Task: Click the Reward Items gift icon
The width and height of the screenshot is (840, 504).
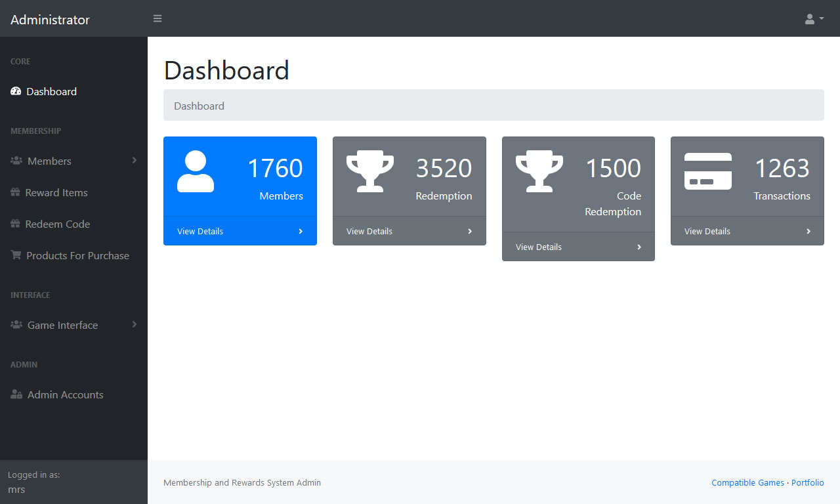Action: (x=14, y=192)
